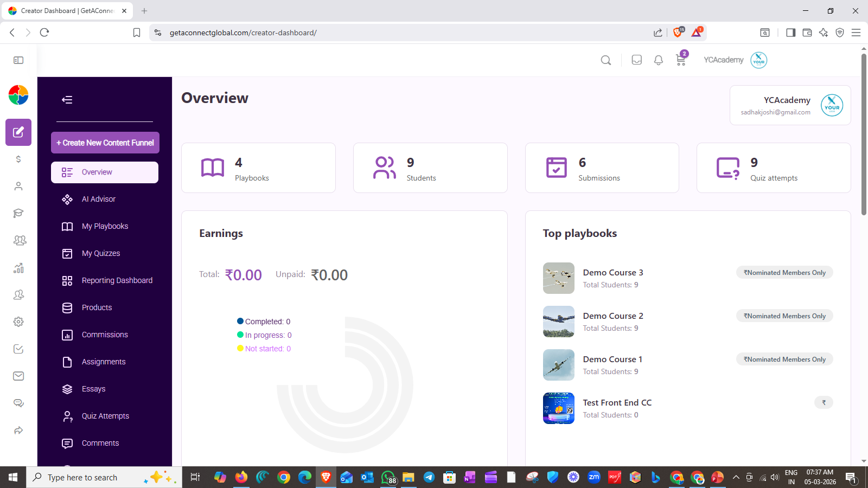
Task: Click the page vertical scrollbar thumb
Action: pos(864,134)
